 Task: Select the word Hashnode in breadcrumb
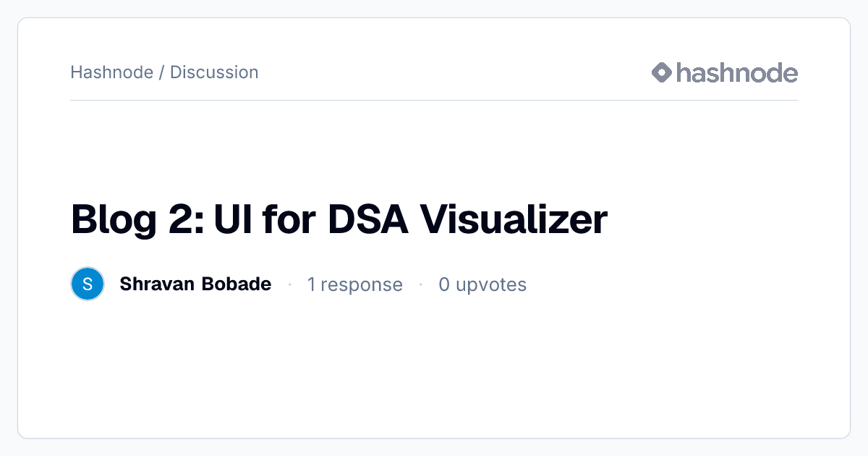click(112, 72)
